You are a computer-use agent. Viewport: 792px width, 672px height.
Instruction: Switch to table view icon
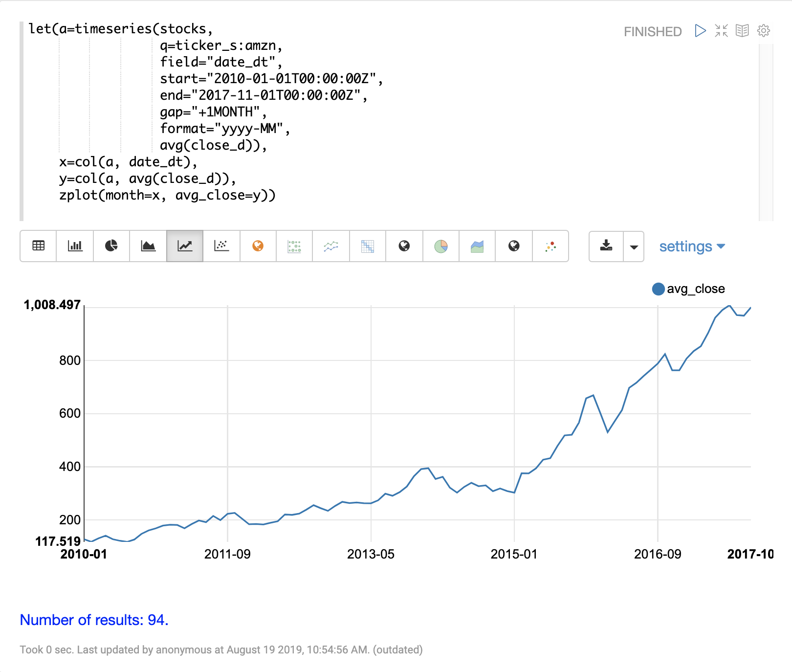click(x=38, y=246)
